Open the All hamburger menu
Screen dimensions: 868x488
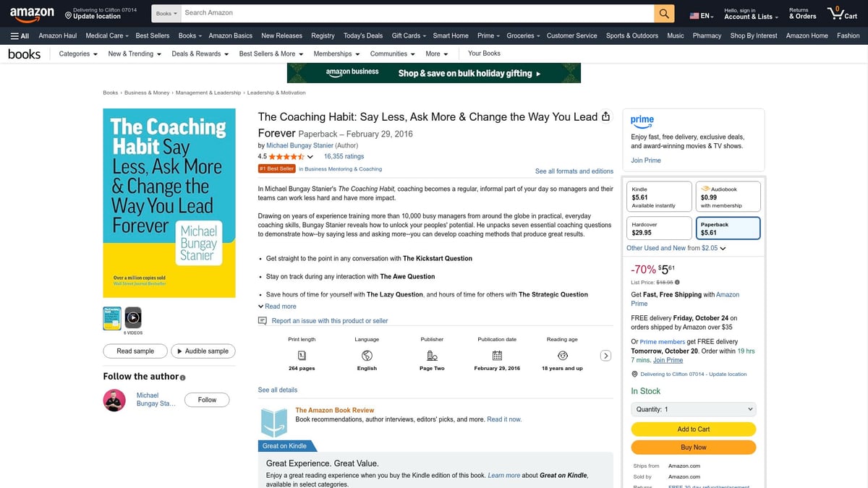tap(20, 35)
